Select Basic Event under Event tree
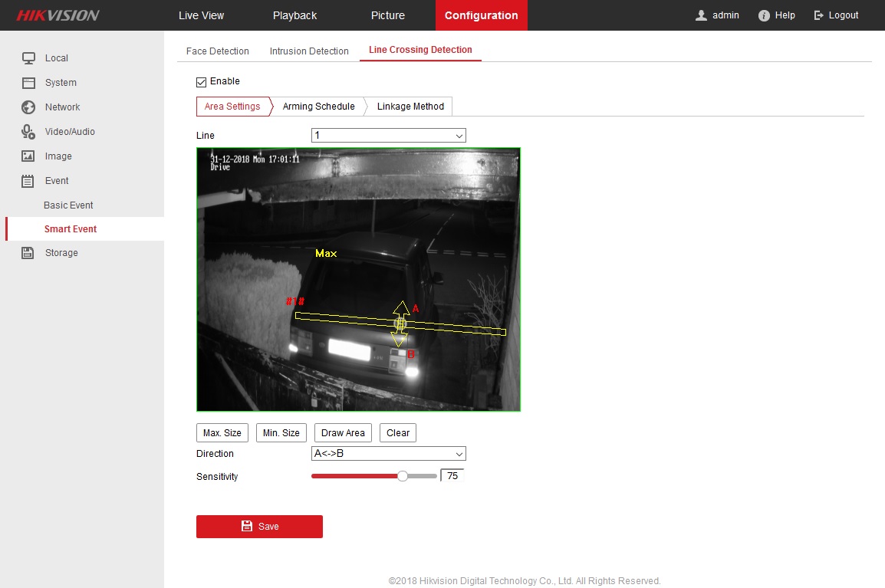 click(68, 205)
